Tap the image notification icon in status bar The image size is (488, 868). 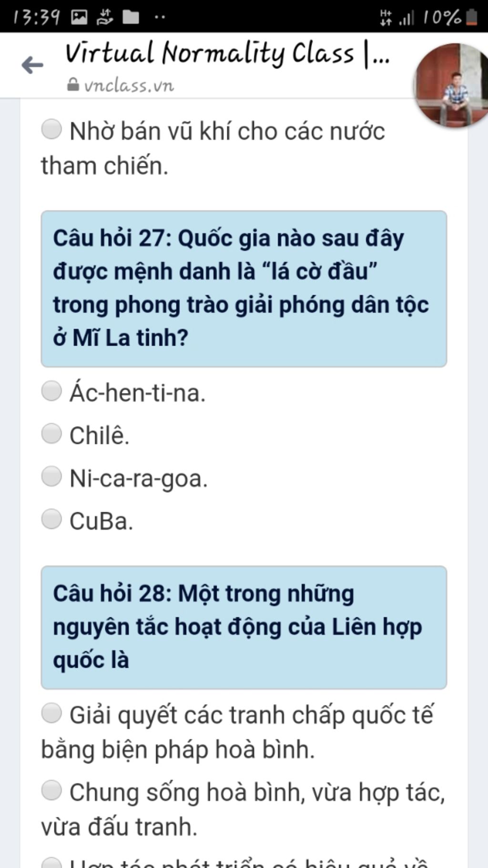pos(79,18)
